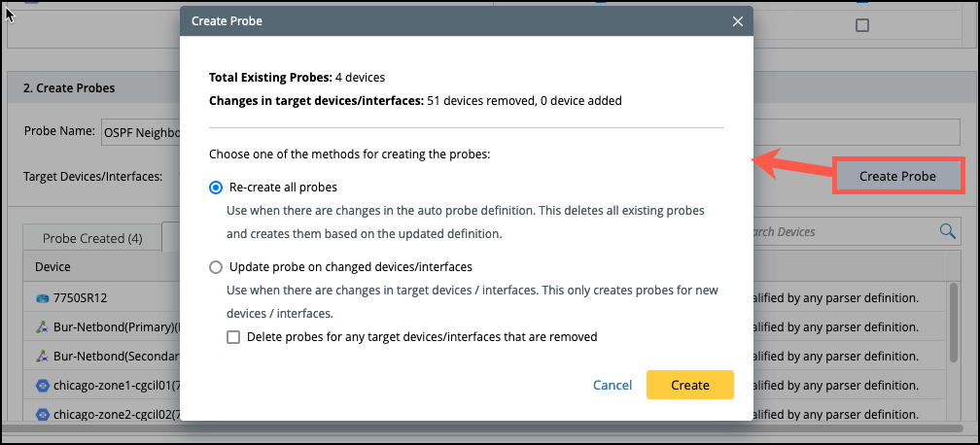This screenshot has width=980, height=445.
Task: Enable Delete probes for removed targets checkbox
Action: [233, 337]
